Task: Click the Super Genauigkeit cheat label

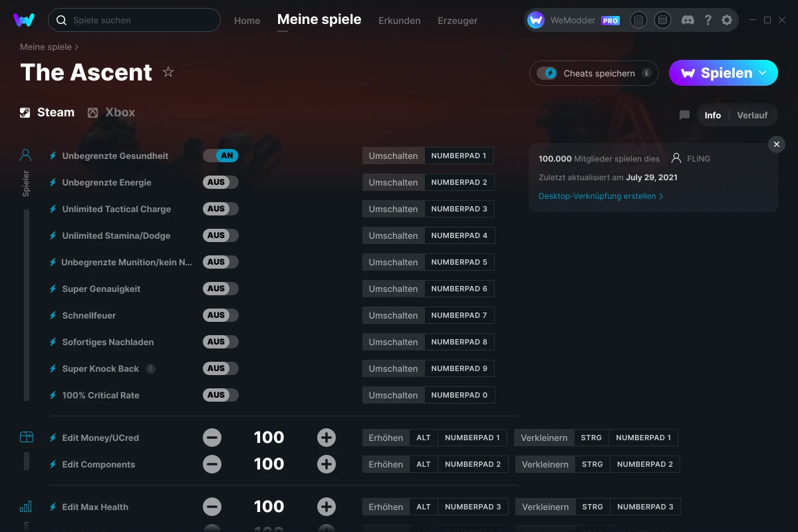Action: (101, 289)
